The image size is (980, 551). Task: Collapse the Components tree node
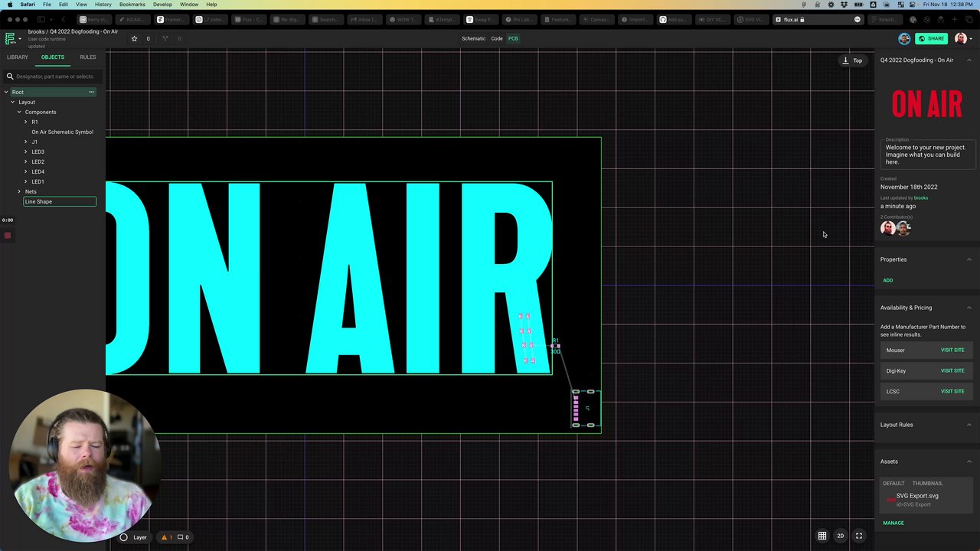click(19, 112)
